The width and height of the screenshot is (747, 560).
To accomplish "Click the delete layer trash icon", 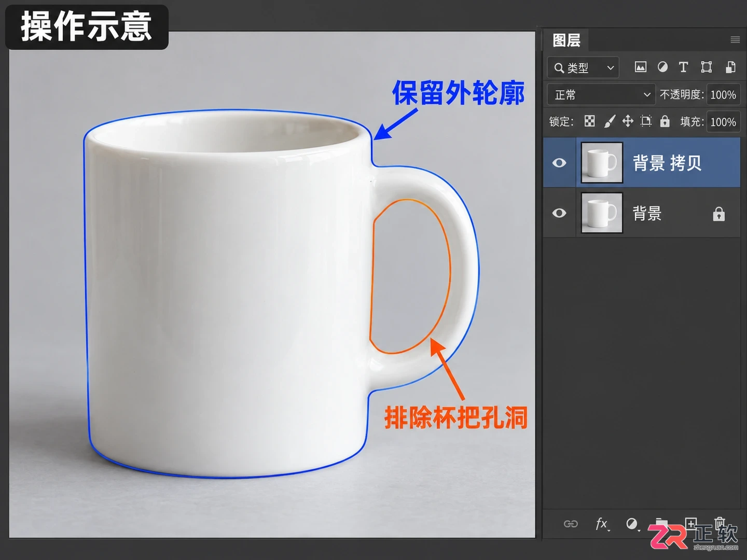I will 720,523.
